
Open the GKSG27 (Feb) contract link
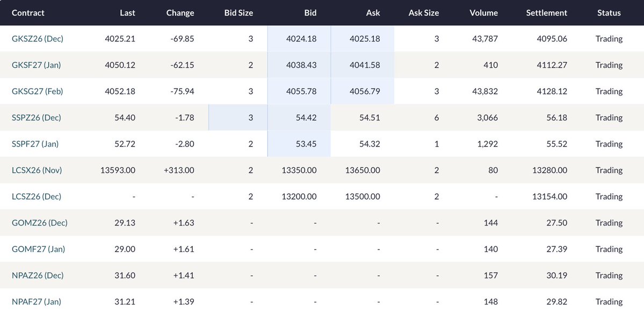point(38,91)
